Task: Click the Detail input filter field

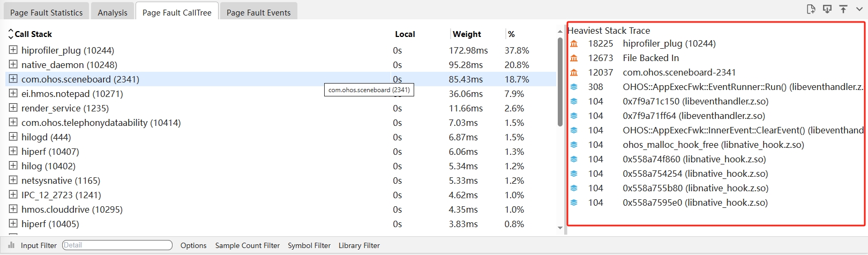Action: (117, 245)
